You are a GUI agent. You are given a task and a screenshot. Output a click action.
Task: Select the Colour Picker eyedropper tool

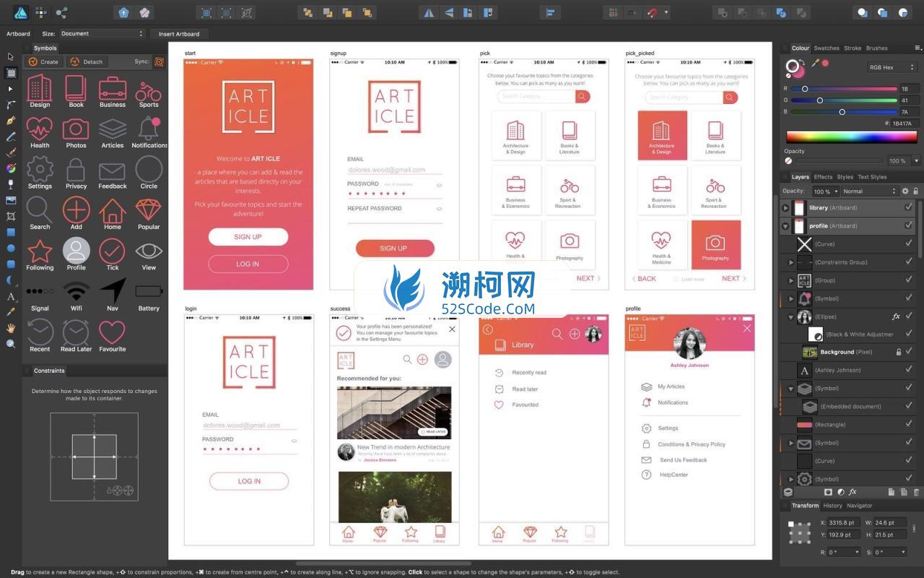click(11, 312)
